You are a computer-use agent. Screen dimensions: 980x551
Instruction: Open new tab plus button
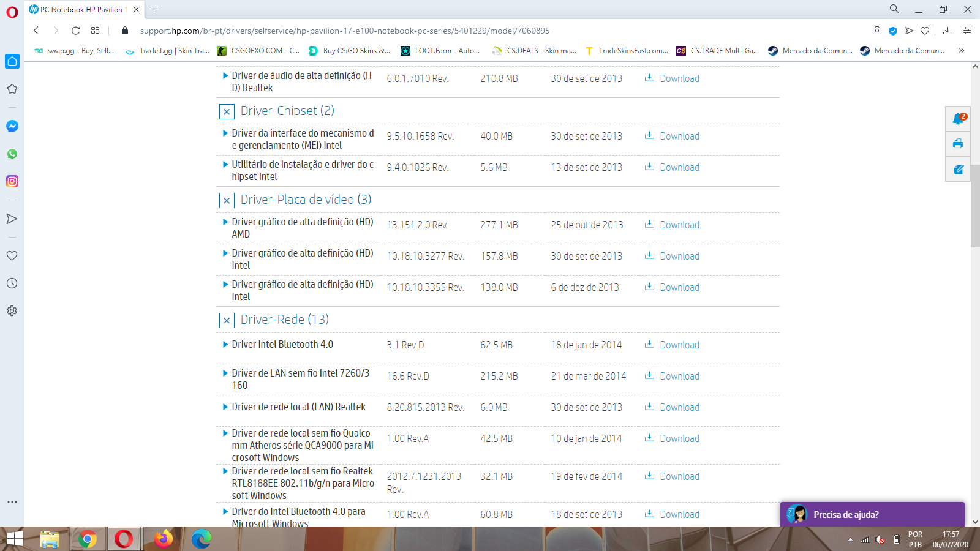(154, 9)
